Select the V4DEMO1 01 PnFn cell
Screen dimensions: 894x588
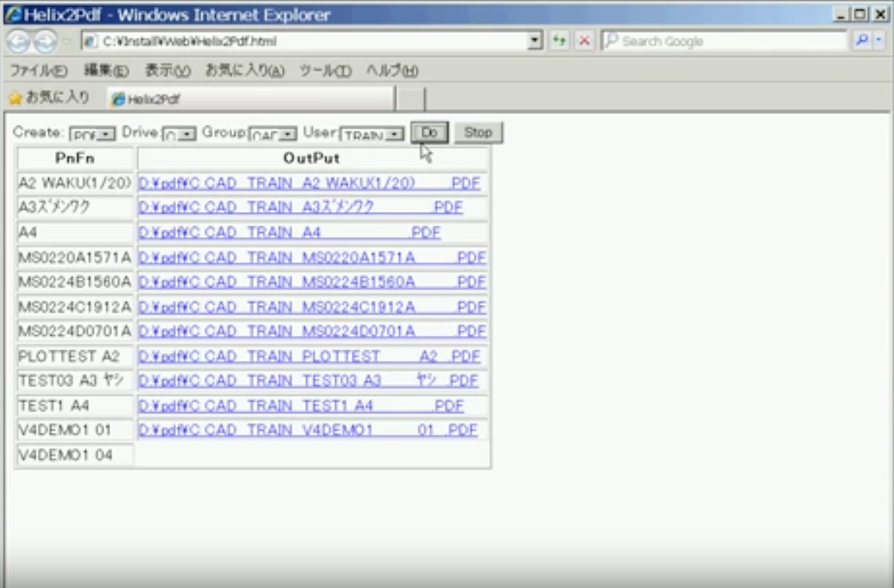(x=75, y=430)
